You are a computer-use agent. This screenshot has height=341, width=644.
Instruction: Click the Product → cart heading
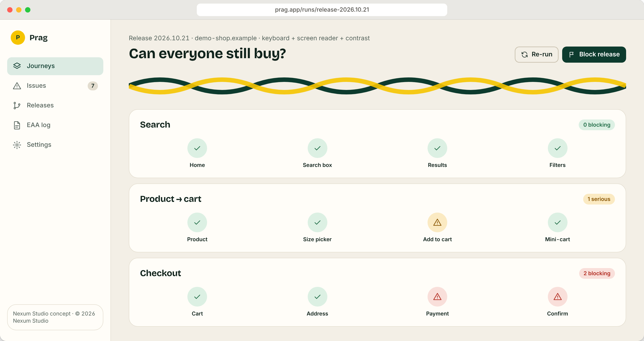pyautogui.click(x=170, y=199)
